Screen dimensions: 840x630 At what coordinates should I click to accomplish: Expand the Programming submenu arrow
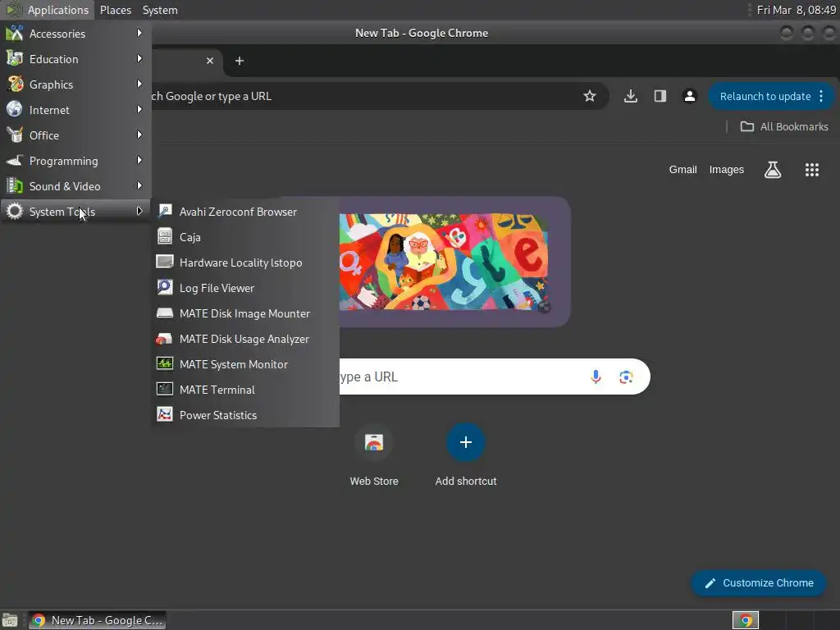coord(139,160)
